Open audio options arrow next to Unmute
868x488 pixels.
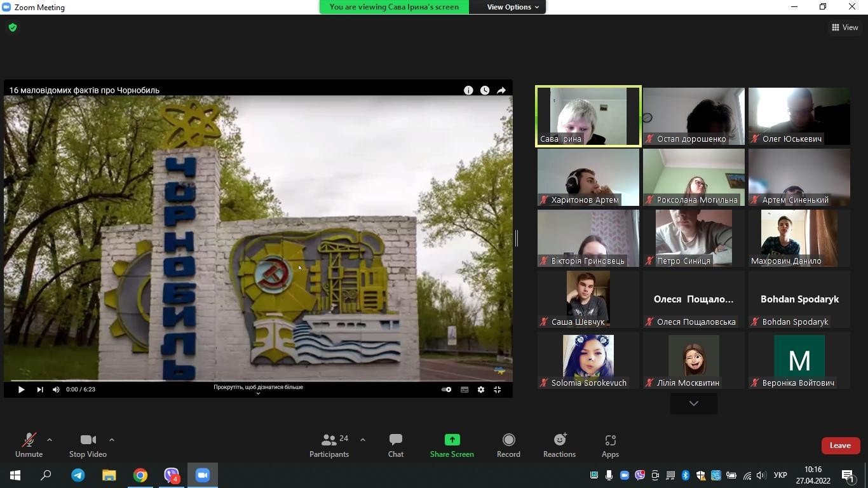(x=49, y=440)
